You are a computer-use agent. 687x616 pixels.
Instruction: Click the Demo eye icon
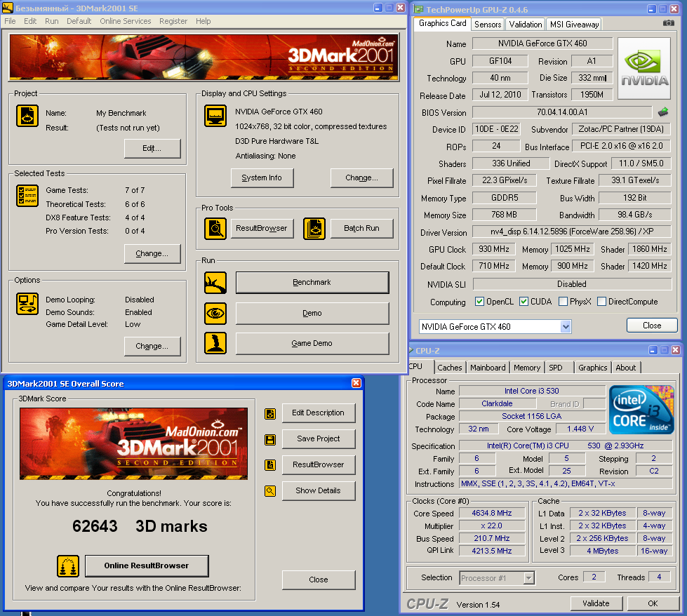pyautogui.click(x=215, y=313)
